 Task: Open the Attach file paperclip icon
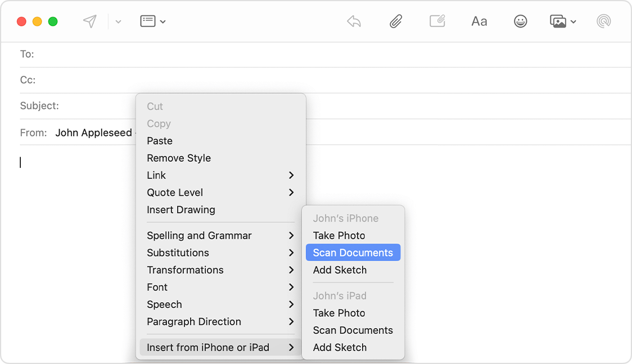coord(395,21)
